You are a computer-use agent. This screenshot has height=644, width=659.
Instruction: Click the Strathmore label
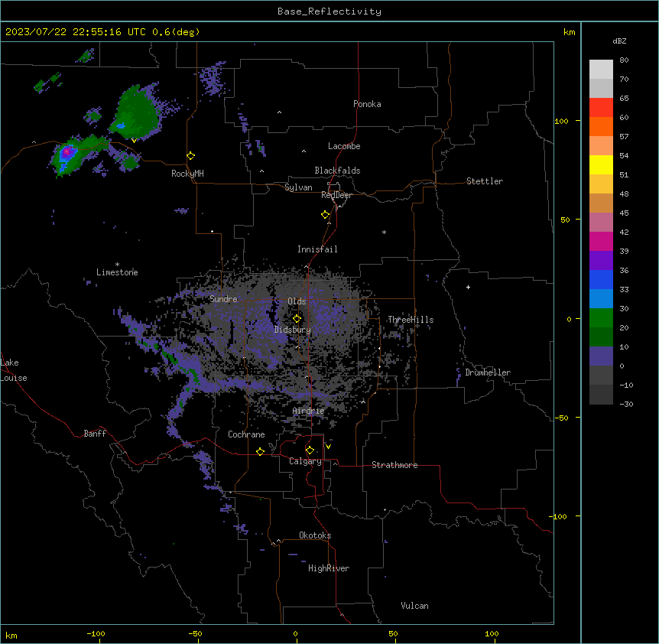[x=394, y=465]
